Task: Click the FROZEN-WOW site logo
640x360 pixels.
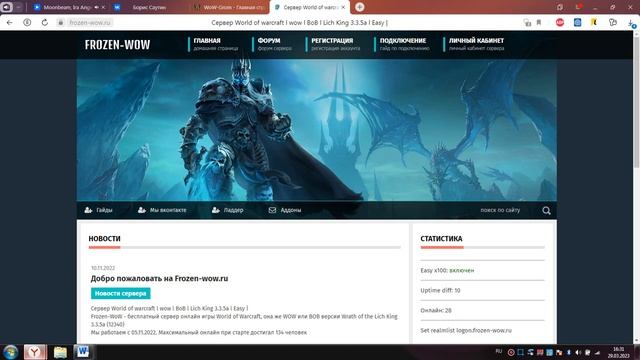Action: point(118,44)
